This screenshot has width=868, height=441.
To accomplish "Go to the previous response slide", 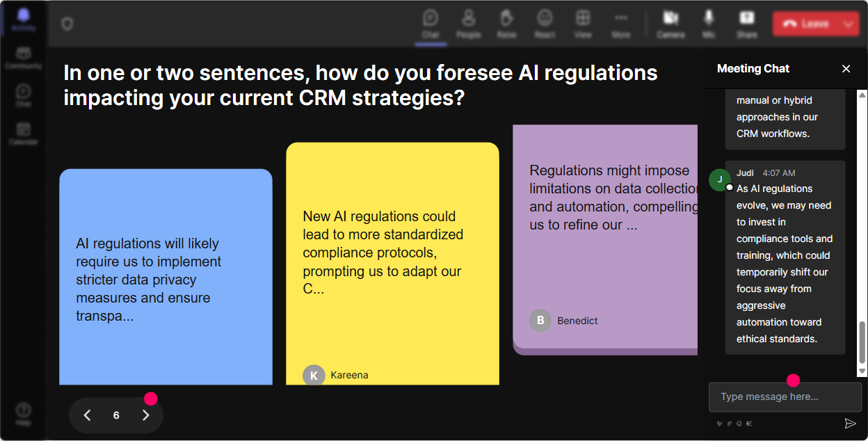I will coord(88,415).
